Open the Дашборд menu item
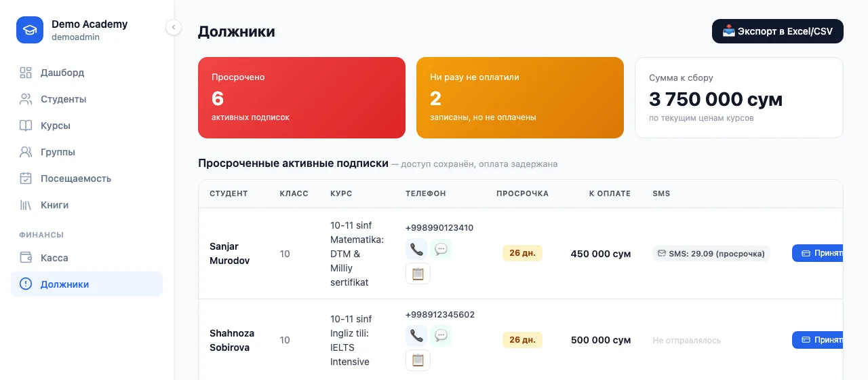Viewport: 868px width, 380px height. pyautogui.click(x=87, y=73)
